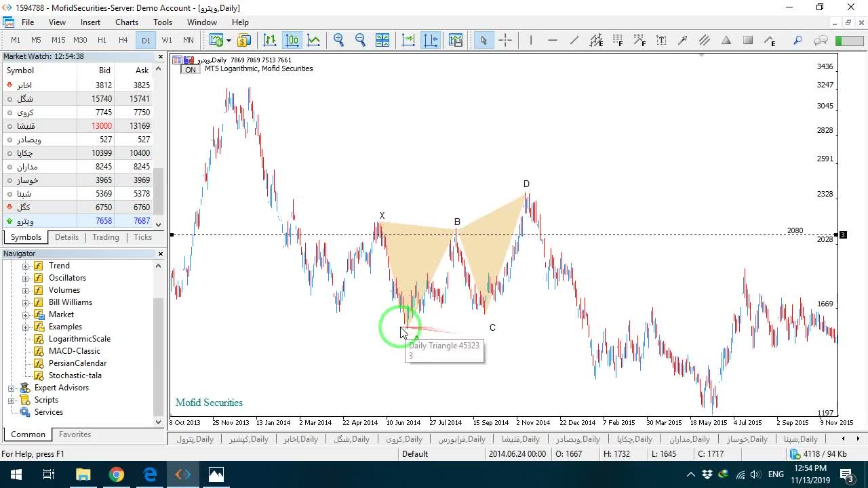The width and height of the screenshot is (868, 488).
Task: Expand the Trend indicators folder
Action: pos(26,266)
